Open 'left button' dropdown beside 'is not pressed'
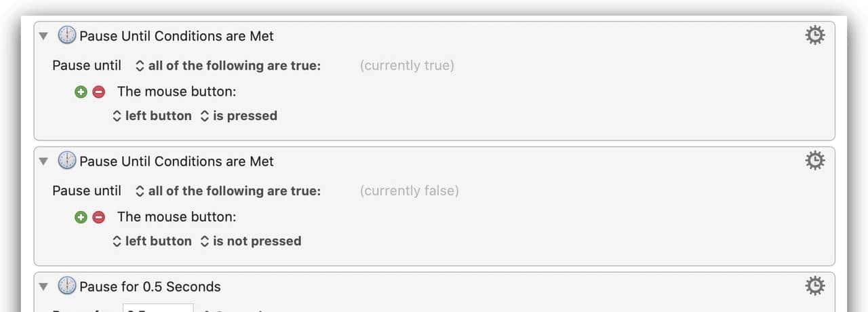Viewport: 868px width, 312px height. coord(152,241)
